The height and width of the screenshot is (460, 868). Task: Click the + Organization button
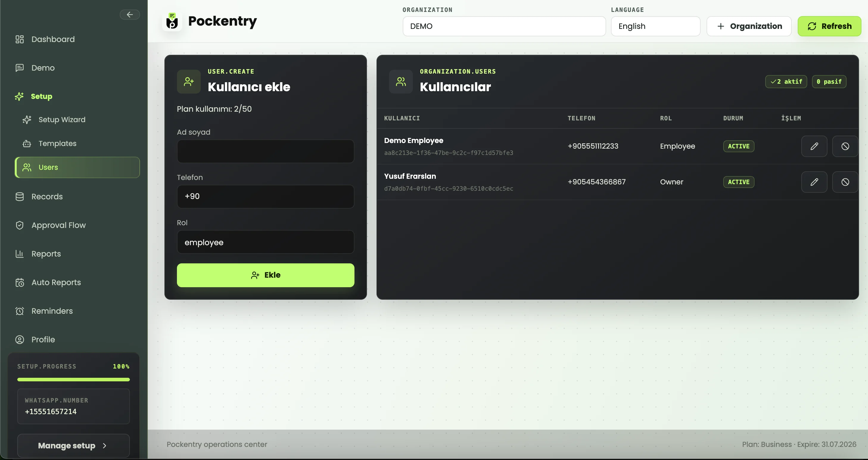pyautogui.click(x=749, y=26)
